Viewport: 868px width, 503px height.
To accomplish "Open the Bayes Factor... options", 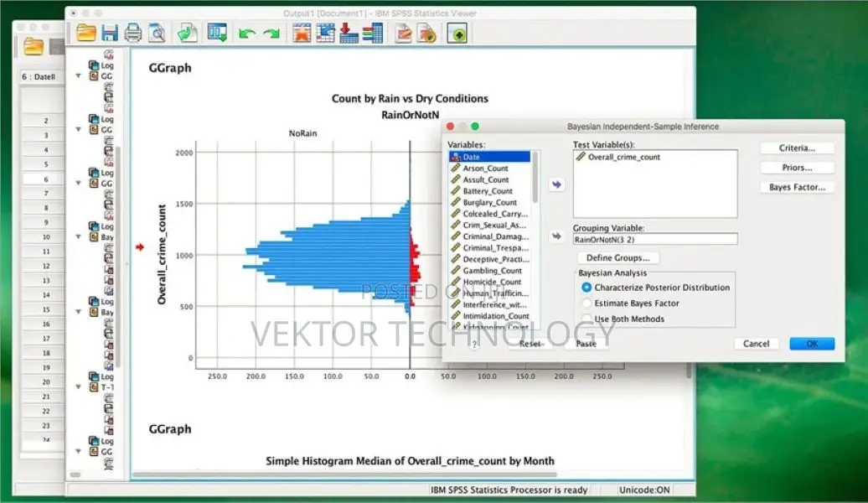I will (x=797, y=187).
